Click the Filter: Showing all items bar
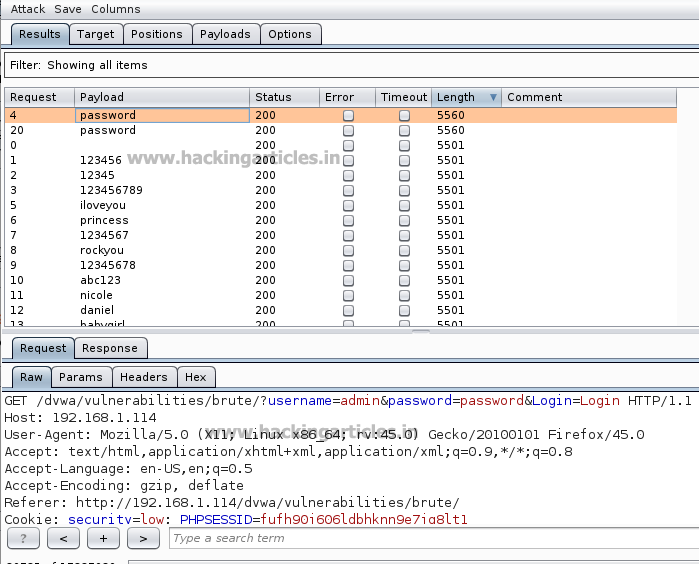 tap(351, 65)
